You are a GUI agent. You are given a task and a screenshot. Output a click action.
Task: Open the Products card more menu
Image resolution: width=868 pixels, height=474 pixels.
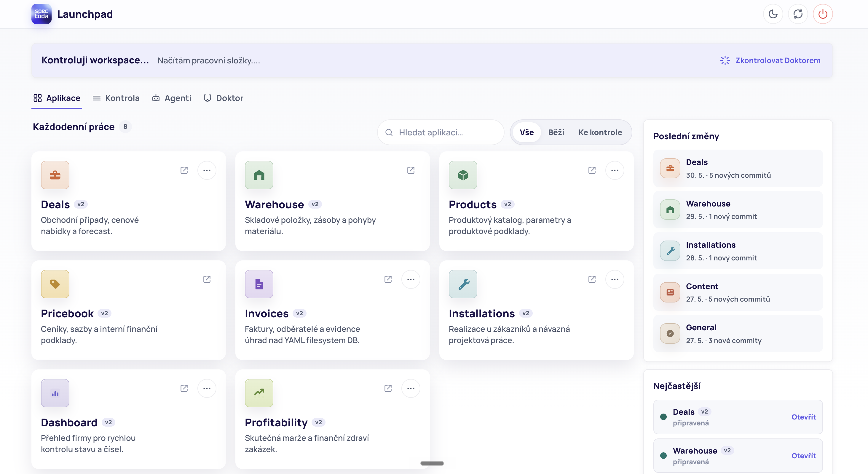615,170
